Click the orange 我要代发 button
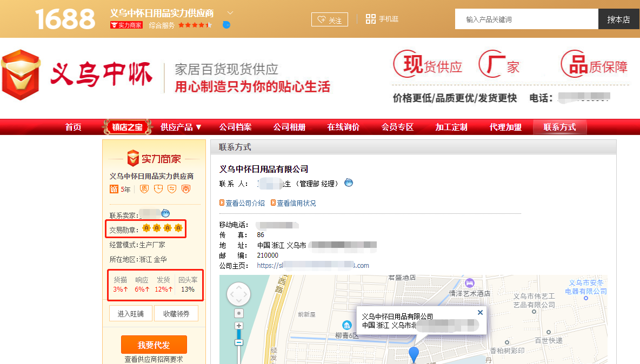The width and height of the screenshot is (640, 364). (x=154, y=345)
